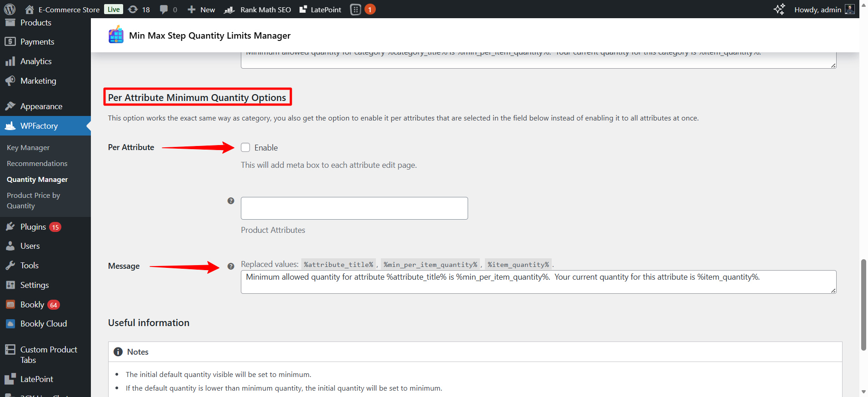Image resolution: width=868 pixels, height=397 pixels.
Task: Click the scrollbar down arrow
Action: tap(863, 392)
